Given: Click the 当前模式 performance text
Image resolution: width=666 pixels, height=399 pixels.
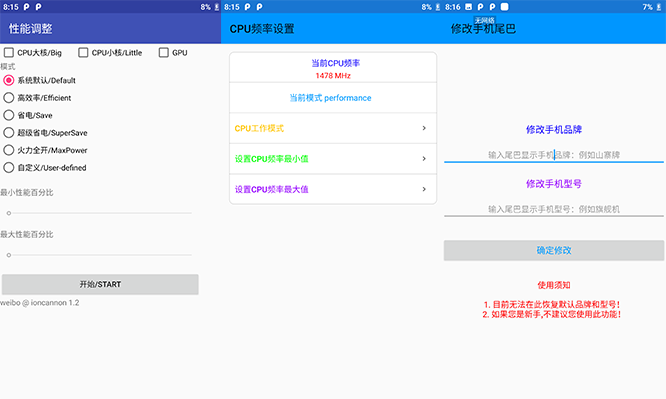Looking at the screenshot, I should (x=330, y=98).
